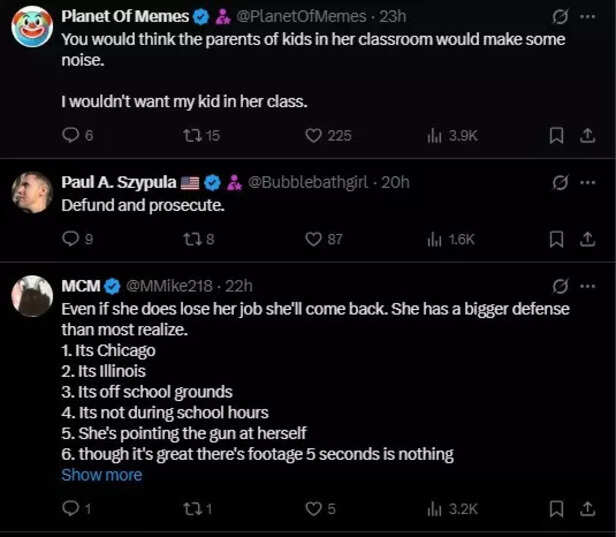Screen dimensions: 616x537
Task: Bookmark the Planet Of Memes tweet
Action: coord(557,135)
